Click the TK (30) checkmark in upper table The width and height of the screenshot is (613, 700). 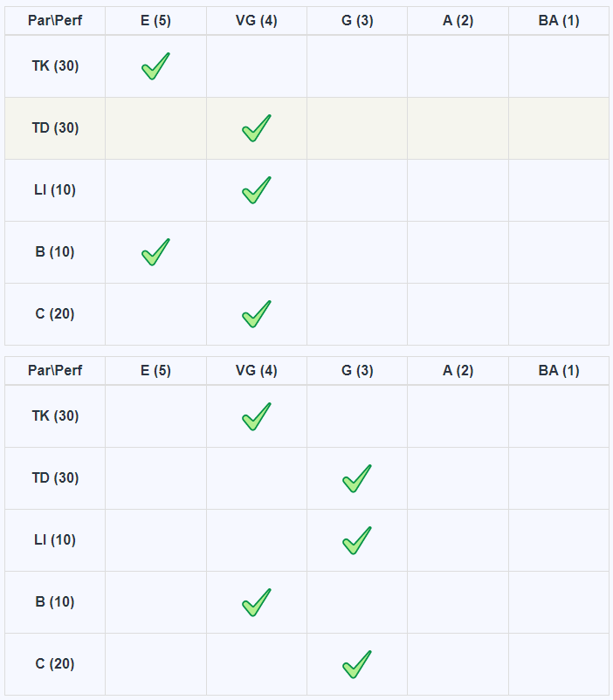pos(155,66)
